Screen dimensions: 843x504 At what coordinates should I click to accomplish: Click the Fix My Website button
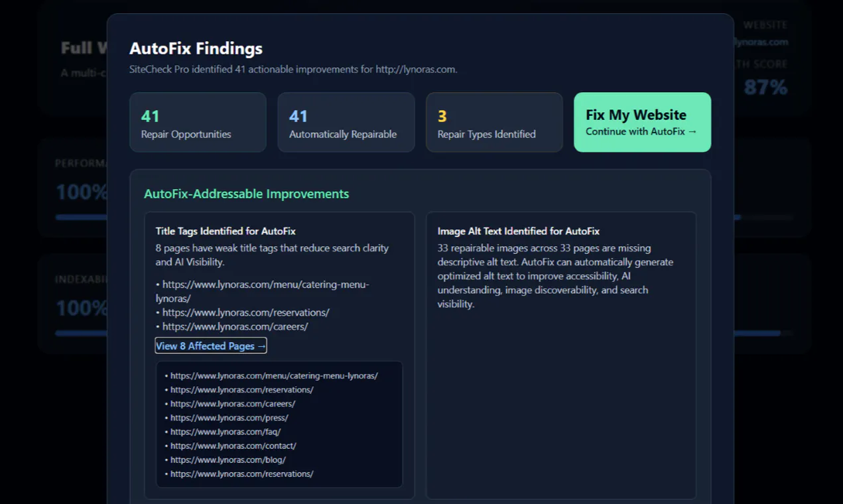(x=642, y=122)
